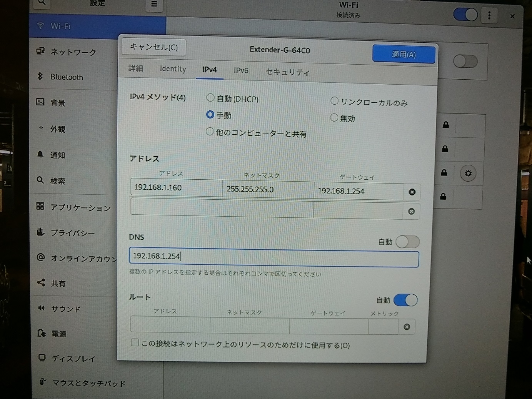532x399 pixels.
Task: Click the address field showing 192.168.1.160
Action: [x=176, y=187]
